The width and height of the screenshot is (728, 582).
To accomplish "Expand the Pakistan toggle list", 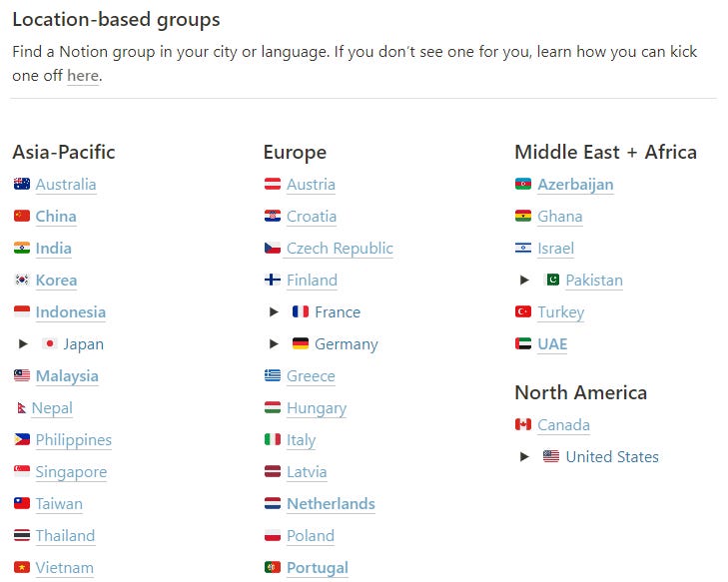I will click(x=524, y=280).
